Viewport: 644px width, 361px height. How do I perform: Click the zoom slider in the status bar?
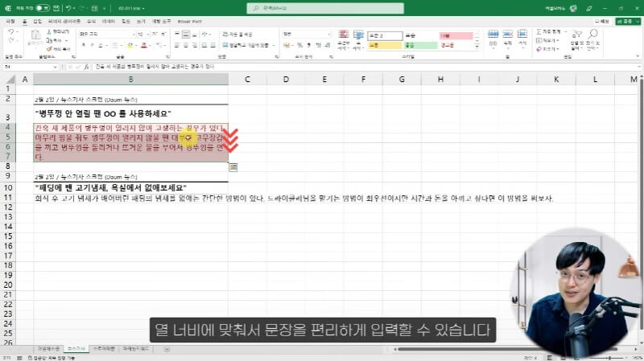(x=609, y=358)
